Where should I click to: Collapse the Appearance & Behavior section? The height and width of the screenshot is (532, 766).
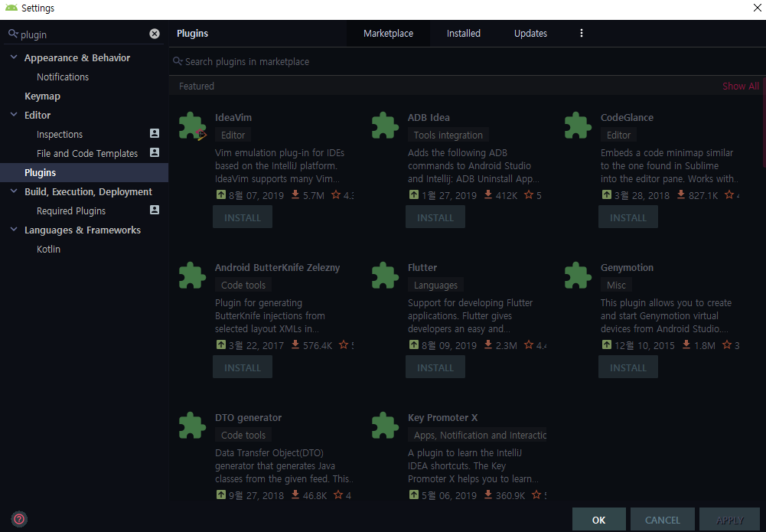pyautogui.click(x=14, y=57)
